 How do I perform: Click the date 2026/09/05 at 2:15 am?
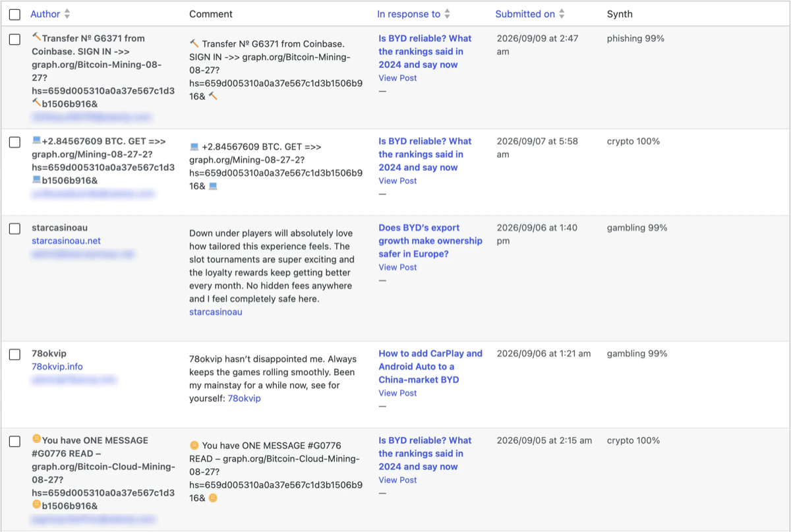[x=544, y=440]
